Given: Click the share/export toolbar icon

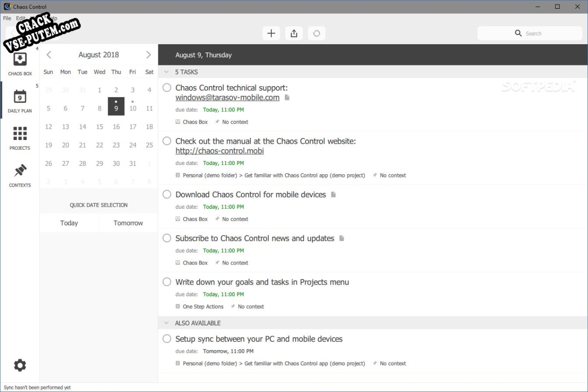Looking at the screenshot, I should point(294,33).
